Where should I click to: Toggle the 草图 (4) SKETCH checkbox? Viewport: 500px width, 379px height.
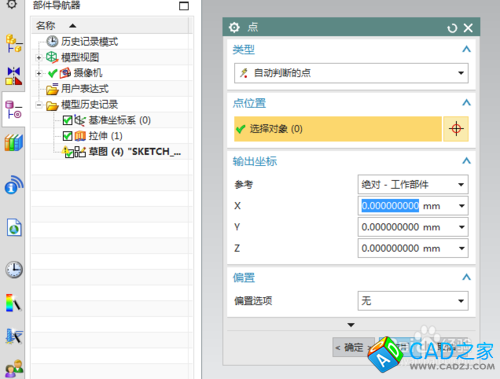click(x=69, y=153)
